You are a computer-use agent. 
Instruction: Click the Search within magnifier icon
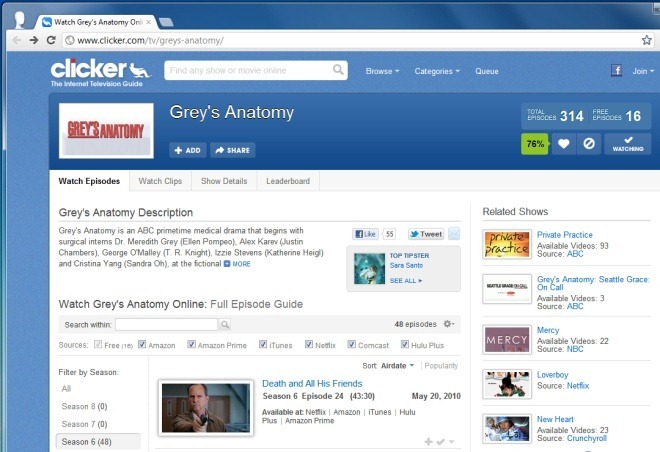225,324
